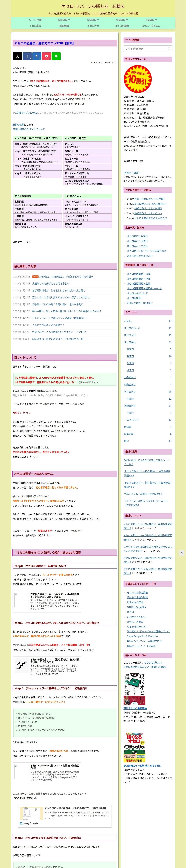Open the コラム・呟きなど menu item

151,26
